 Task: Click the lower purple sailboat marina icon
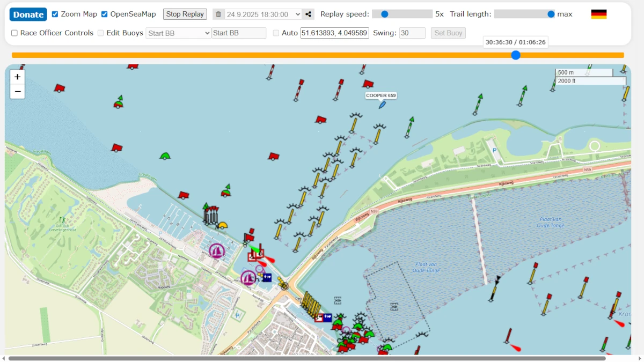click(248, 278)
